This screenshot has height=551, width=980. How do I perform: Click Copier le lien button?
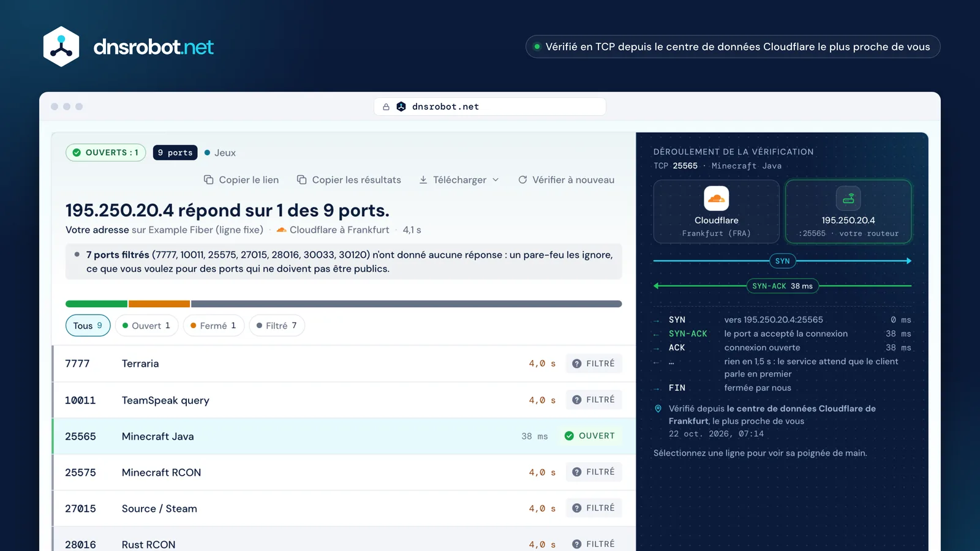click(x=241, y=179)
